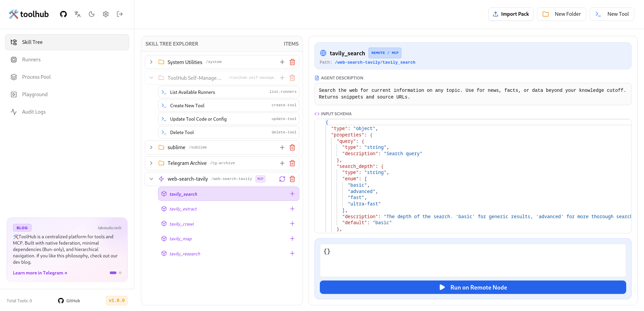Toggle dark mode with the moon icon
644x311 pixels.
(92, 14)
